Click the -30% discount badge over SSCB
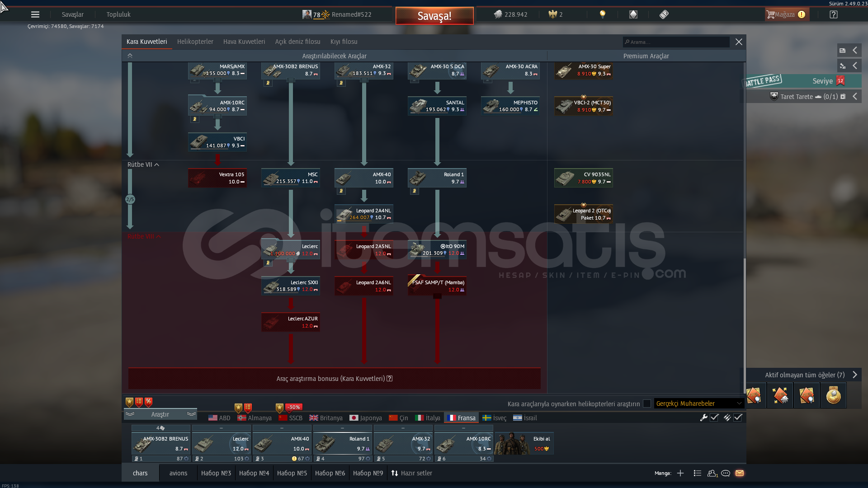The height and width of the screenshot is (488, 868). click(x=294, y=407)
